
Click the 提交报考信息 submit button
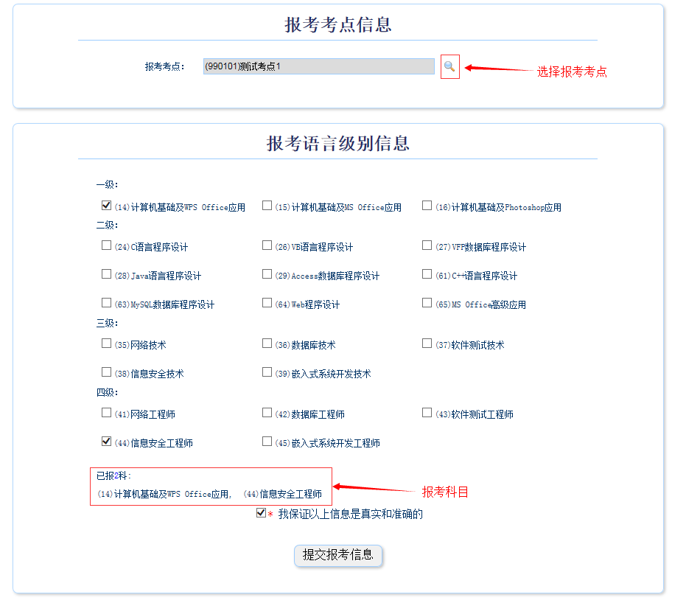[338, 555]
